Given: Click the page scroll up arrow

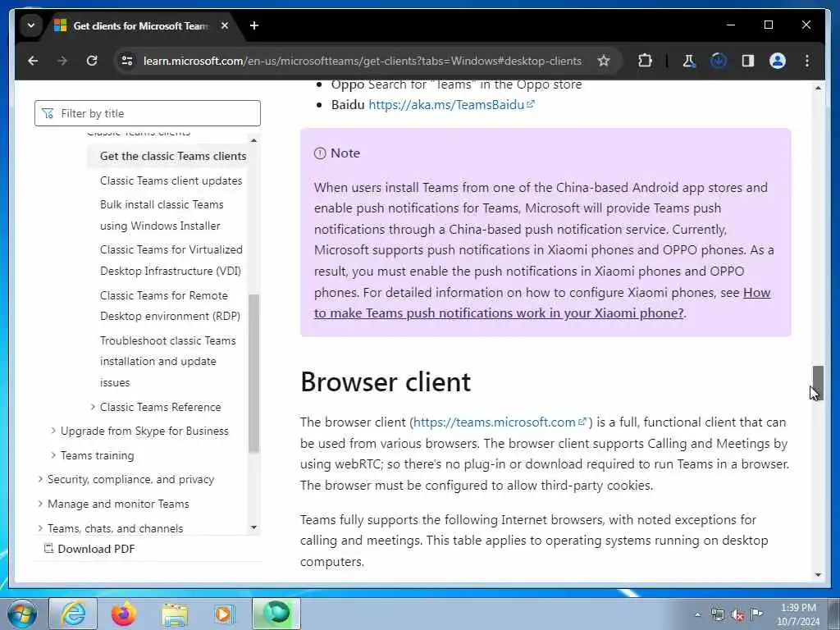Looking at the screenshot, I should pos(818,88).
